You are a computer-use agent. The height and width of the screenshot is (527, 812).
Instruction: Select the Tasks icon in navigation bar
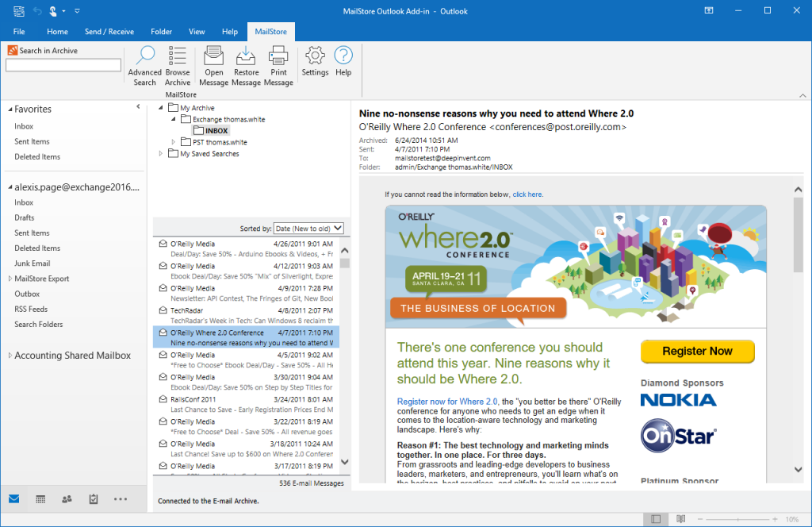(x=93, y=498)
